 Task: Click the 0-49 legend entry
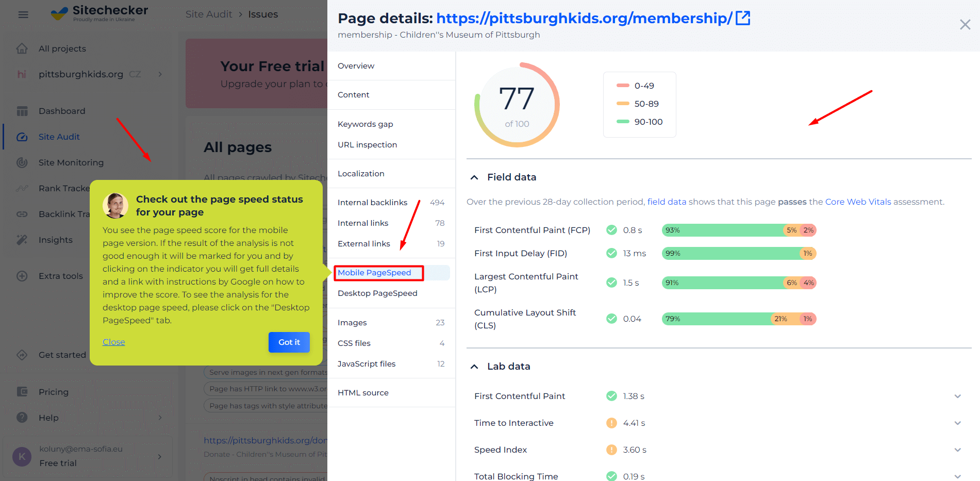pyautogui.click(x=635, y=86)
